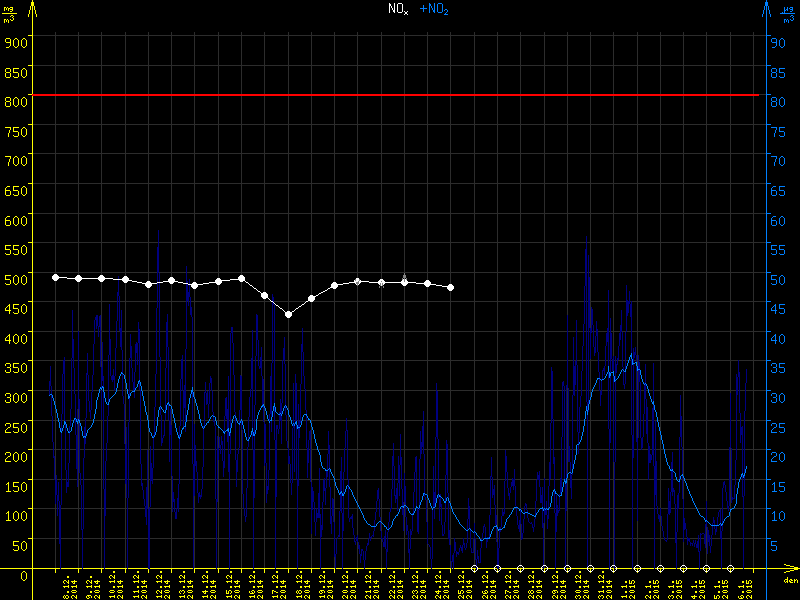Click the yellow arrow ending the x-axis

pyautogui.click(x=795, y=569)
